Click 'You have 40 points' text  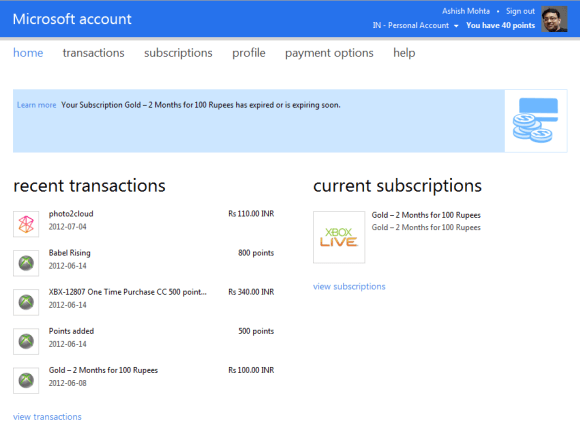500,26
